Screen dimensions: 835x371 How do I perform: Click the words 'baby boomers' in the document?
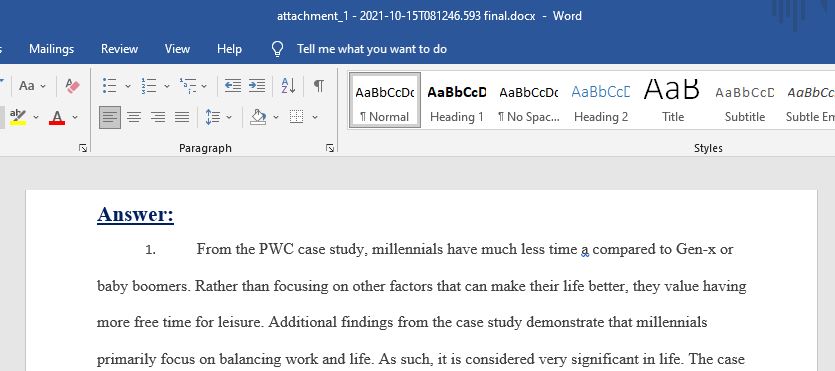point(143,286)
